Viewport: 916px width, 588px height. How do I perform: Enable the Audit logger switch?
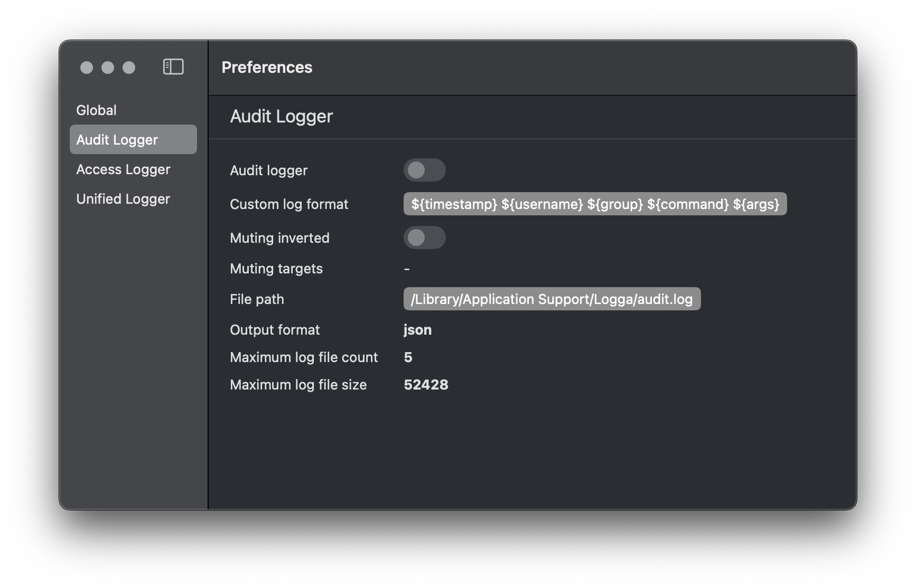point(424,170)
